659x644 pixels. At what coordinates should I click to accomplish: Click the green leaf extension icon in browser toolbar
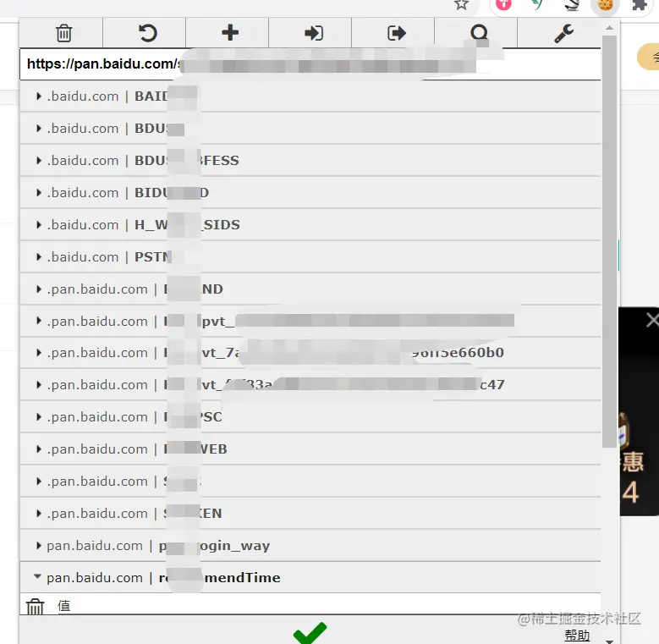[x=536, y=4]
